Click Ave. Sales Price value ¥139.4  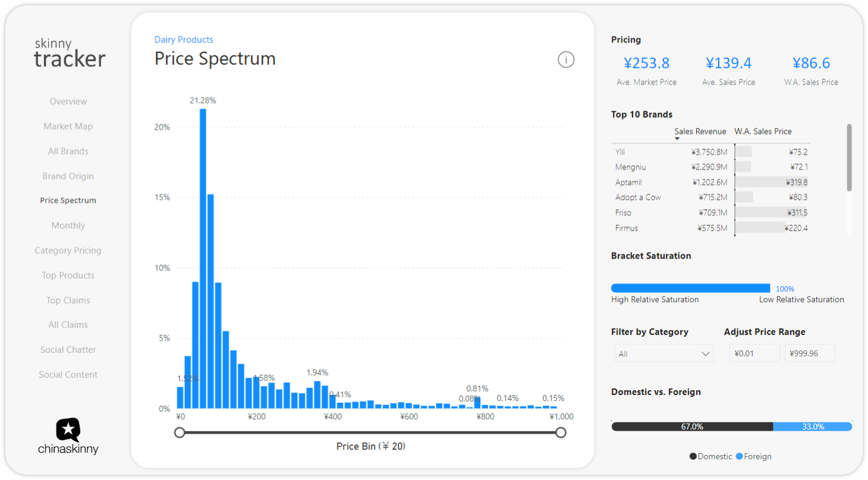click(728, 63)
